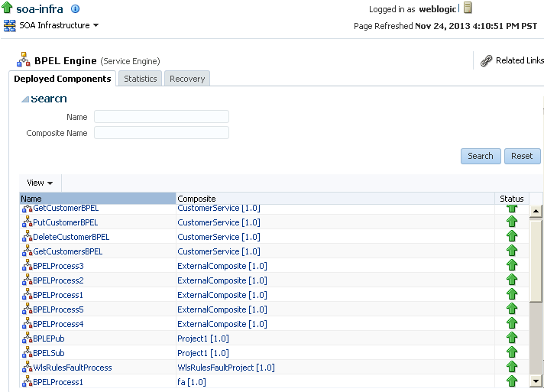This screenshot has width=544, height=392.
Task: Click the BPLEPub component icon
Action: 27,339
